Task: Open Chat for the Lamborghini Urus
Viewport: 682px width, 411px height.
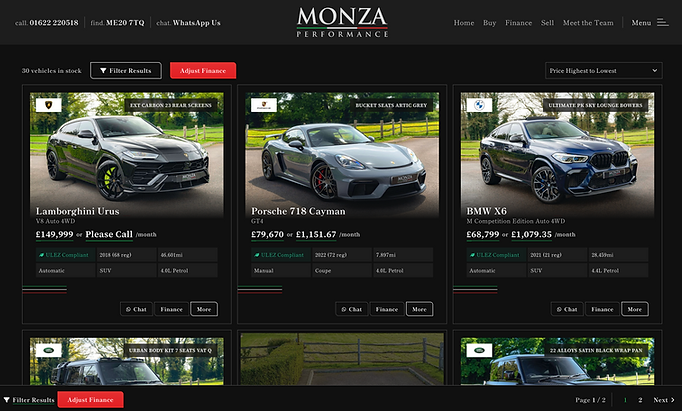Action: point(136,309)
